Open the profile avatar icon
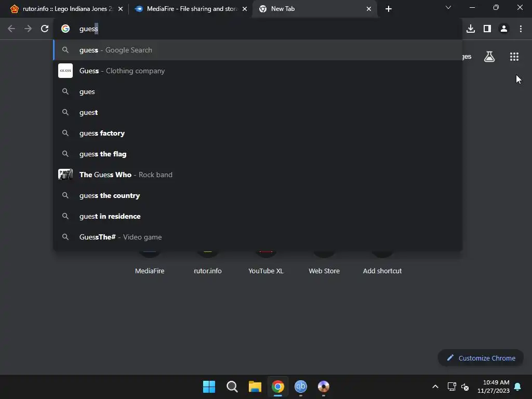This screenshot has height=399, width=532. tap(504, 29)
